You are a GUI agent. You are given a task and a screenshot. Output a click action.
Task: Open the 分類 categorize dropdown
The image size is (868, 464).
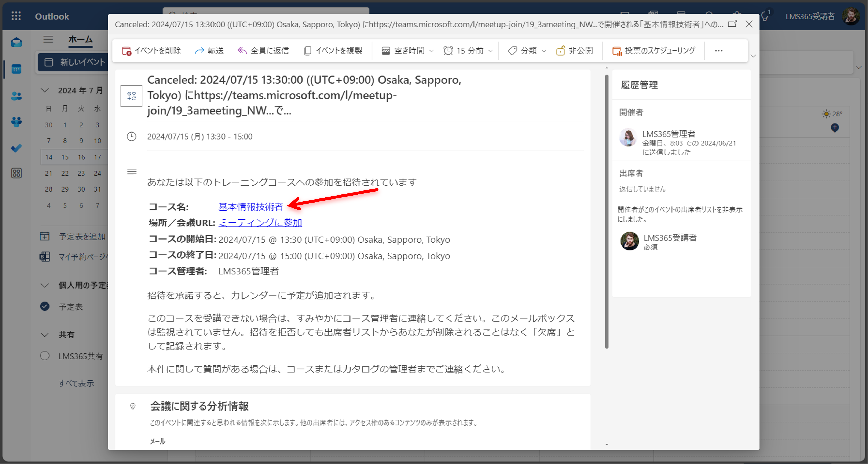point(527,51)
